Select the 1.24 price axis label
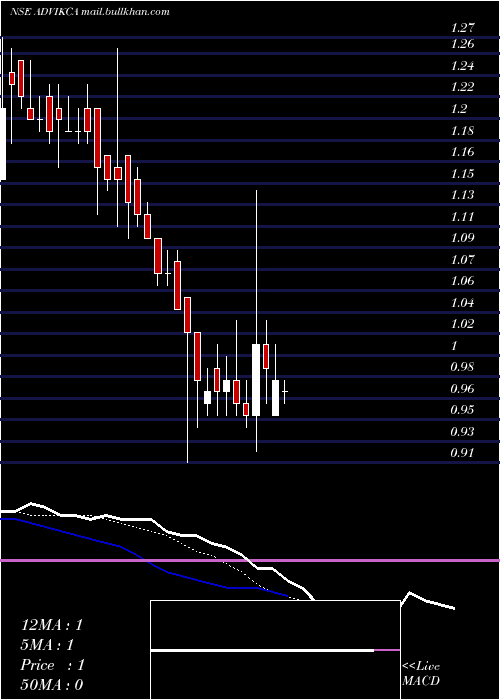500x700 pixels. (463, 66)
